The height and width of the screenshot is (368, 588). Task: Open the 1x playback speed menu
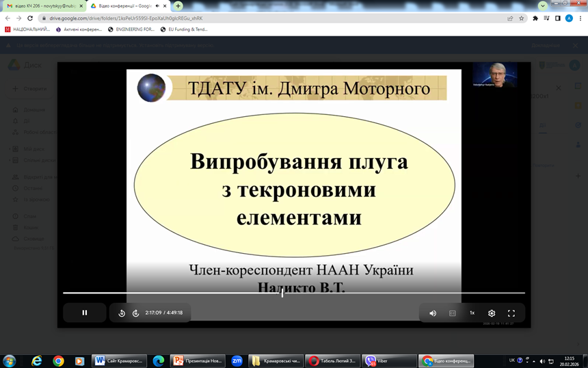pyautogui.click(x=472, y=313)
